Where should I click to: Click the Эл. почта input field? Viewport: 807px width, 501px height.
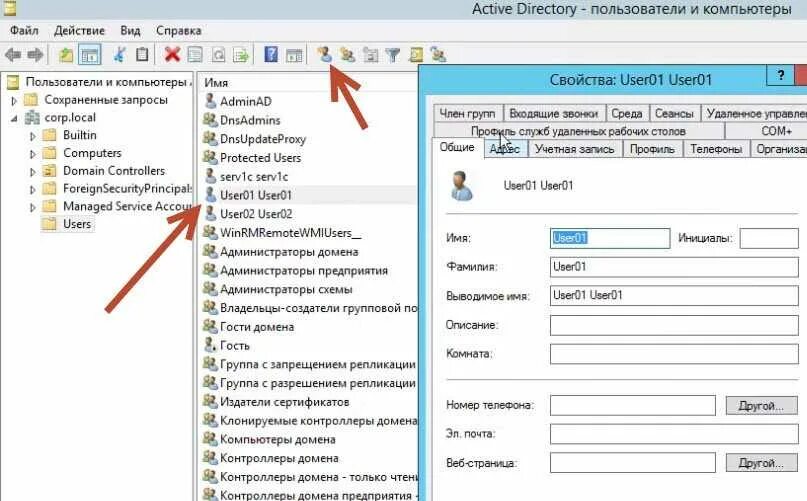tap(674, 434)
